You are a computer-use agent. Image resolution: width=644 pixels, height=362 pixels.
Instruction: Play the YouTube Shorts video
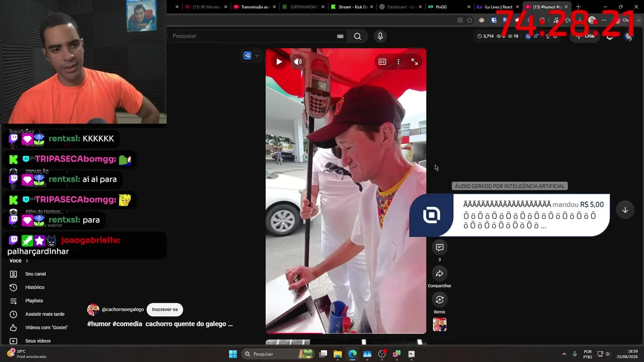click(279, 62)
